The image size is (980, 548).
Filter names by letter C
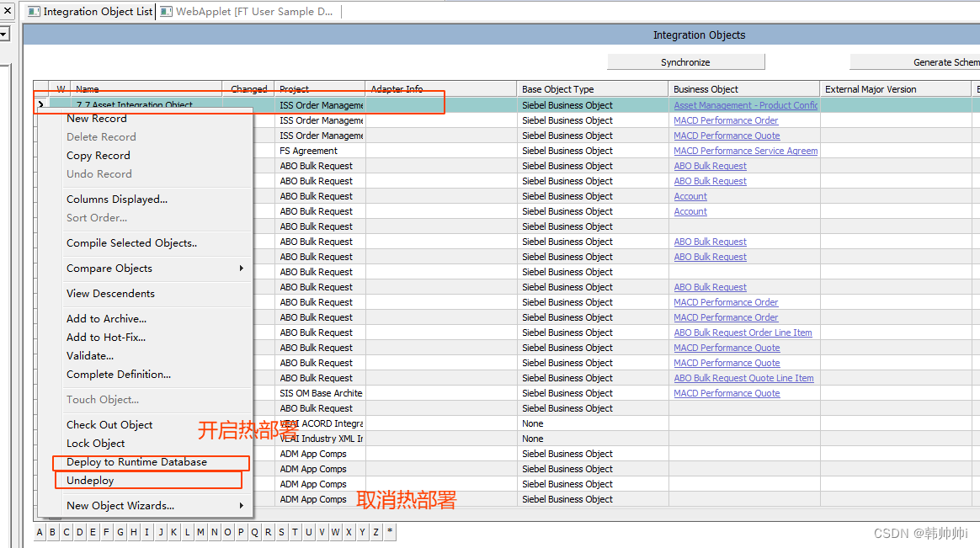[x=67, y=532]
